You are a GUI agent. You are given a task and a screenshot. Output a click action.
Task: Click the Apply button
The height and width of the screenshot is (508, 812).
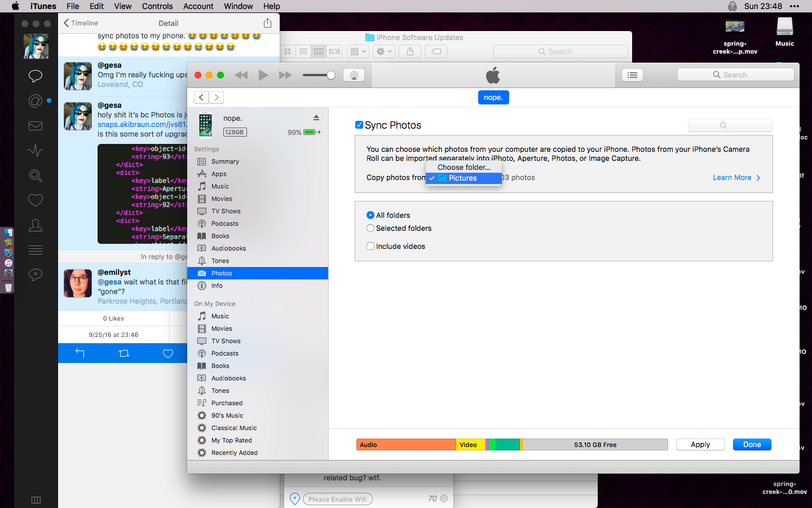pyautogui.click(x=700, y=445)
